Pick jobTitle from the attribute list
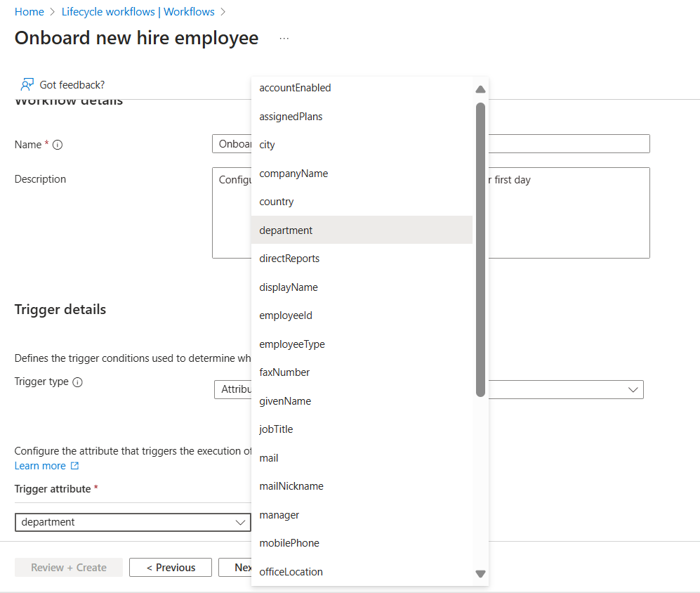The height and width of the screenshot is (593, 700). [x=362, y=429]
